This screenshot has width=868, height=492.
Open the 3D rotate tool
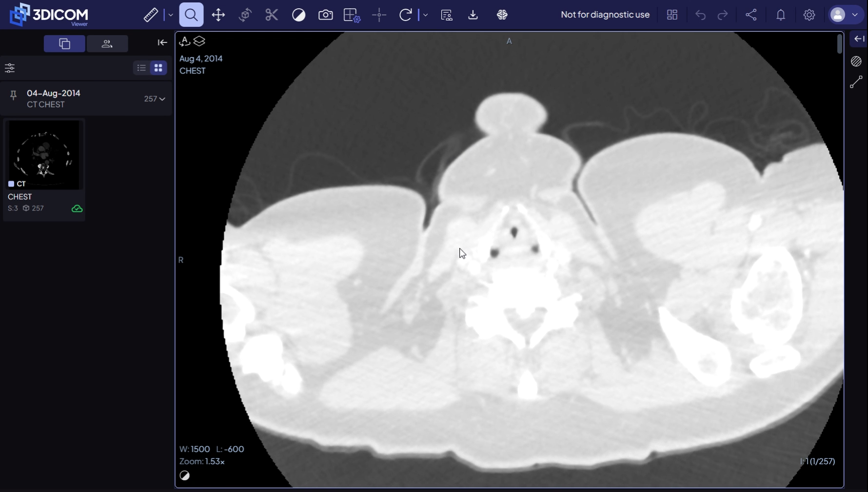pyautogui.click(x=245, y=15)
